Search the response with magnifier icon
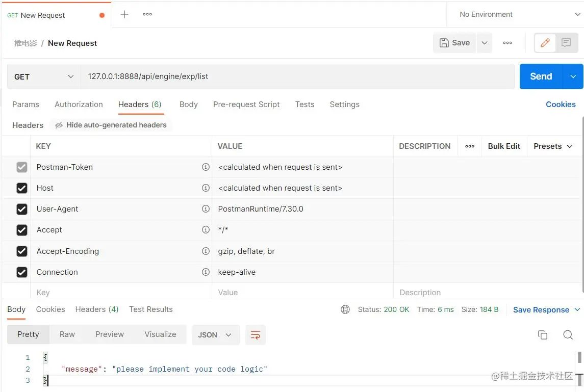Image resolution: width=584 pixels, height=392 pixels. (568, 335)
